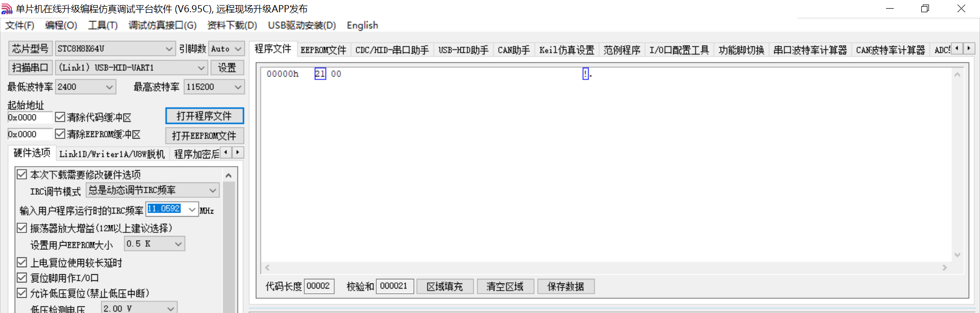Toggle 允许低压复位 checkbox
The image size is (980, 313).
(x=22, y=293)
